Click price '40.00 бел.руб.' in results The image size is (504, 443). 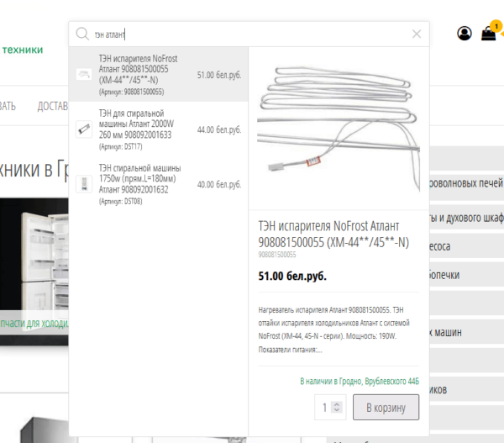coord(219,184)
